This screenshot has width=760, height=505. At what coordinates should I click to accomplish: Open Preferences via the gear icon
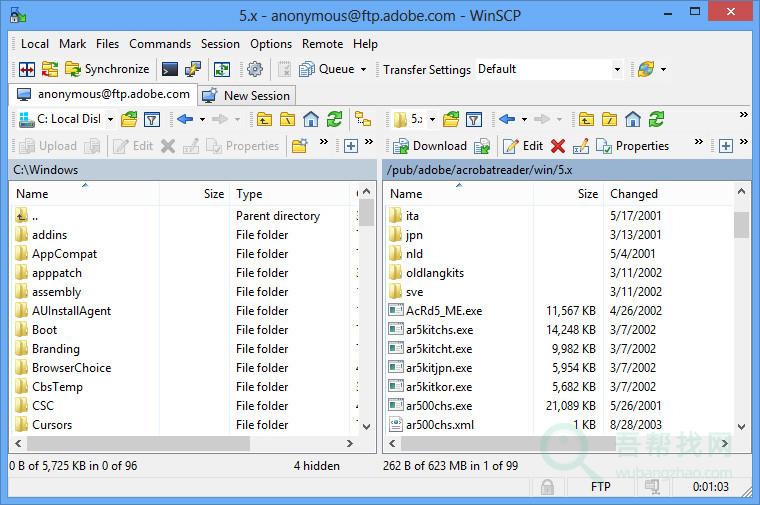pyautogui.click(x=255, y=69)
